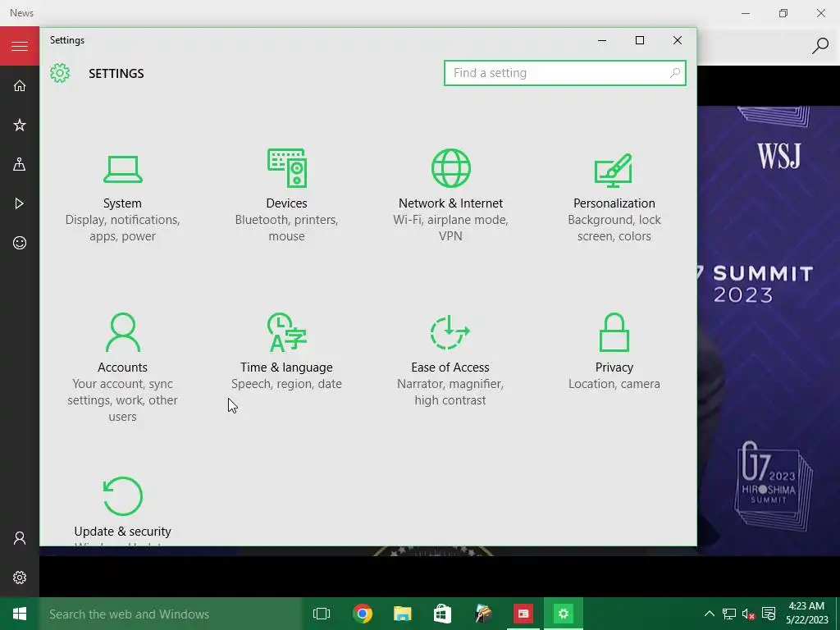Minimize the Settings window
Screen dimensions: 840x630
pyautogui.click(x=602, y=40)
